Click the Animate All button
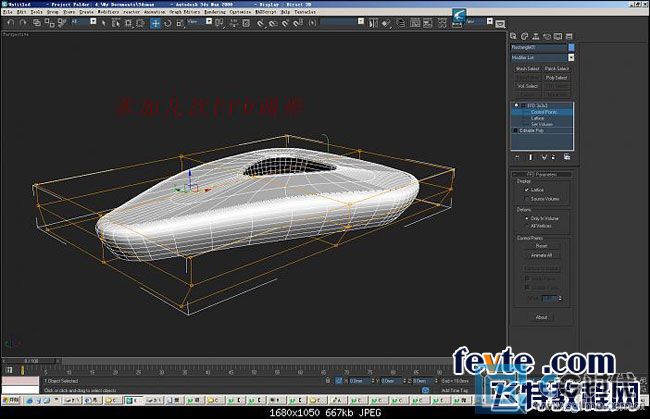 point(541,256)
